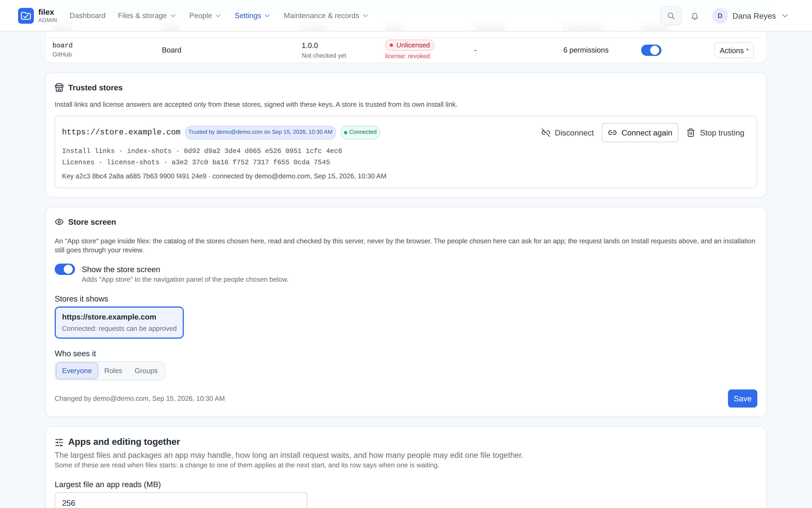Click the https://store.example.com monospace URL
Screen dimensions: 812x508
121,132
